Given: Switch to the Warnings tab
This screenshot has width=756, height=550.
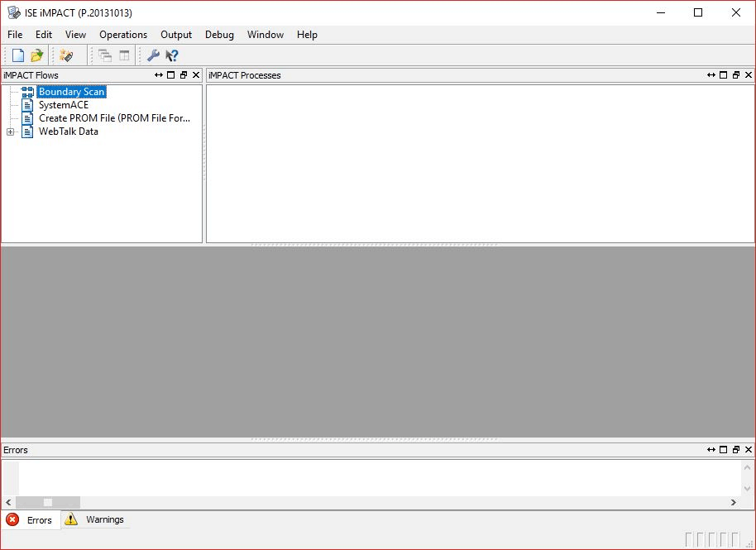Looking at the screenshot, I should [96, 519].
